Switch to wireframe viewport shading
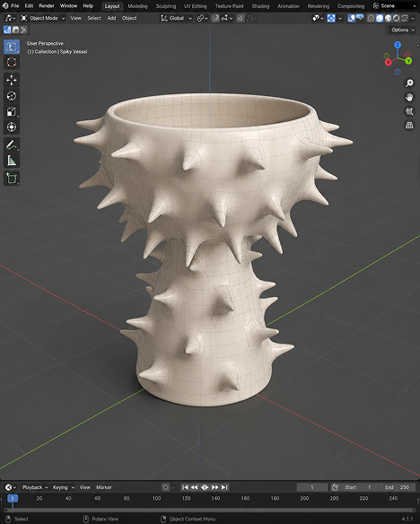This screenshot has width=420, height=524. click(x=371, y=18)
